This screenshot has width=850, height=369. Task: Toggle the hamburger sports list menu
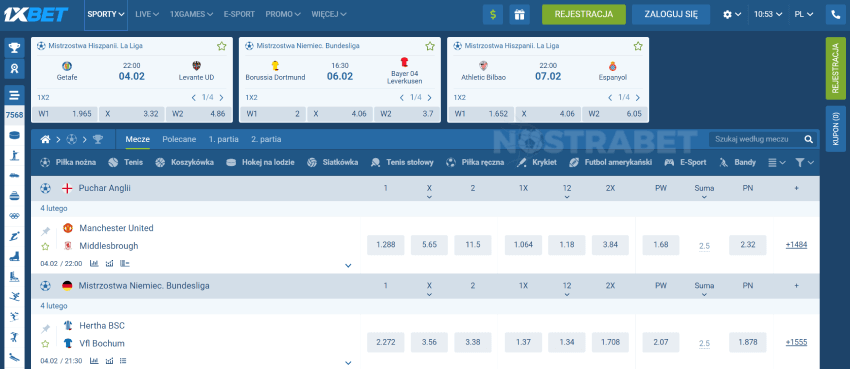tap(14, 95)
